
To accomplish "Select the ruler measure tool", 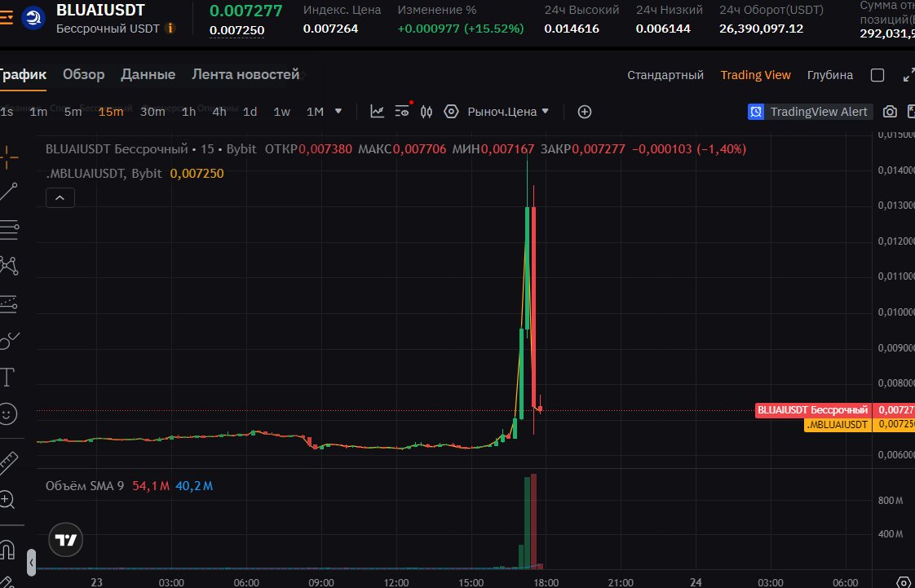I will [8, 462].
